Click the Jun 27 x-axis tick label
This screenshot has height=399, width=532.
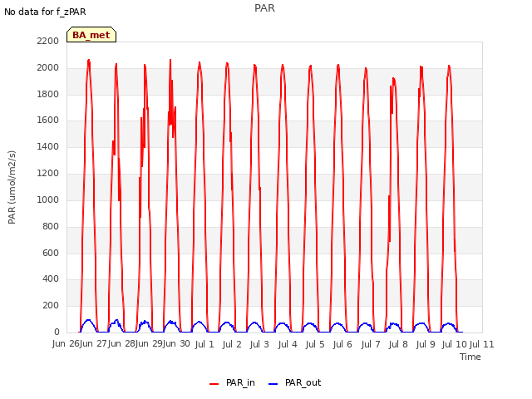(93, 344)
